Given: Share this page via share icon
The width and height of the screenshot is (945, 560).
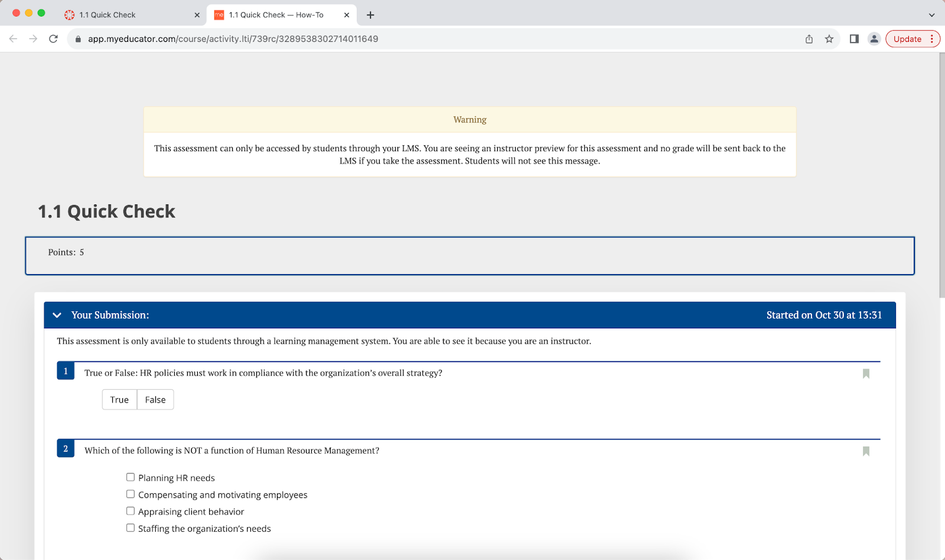Looking at the screenshot, I should (x=809, y=39).
